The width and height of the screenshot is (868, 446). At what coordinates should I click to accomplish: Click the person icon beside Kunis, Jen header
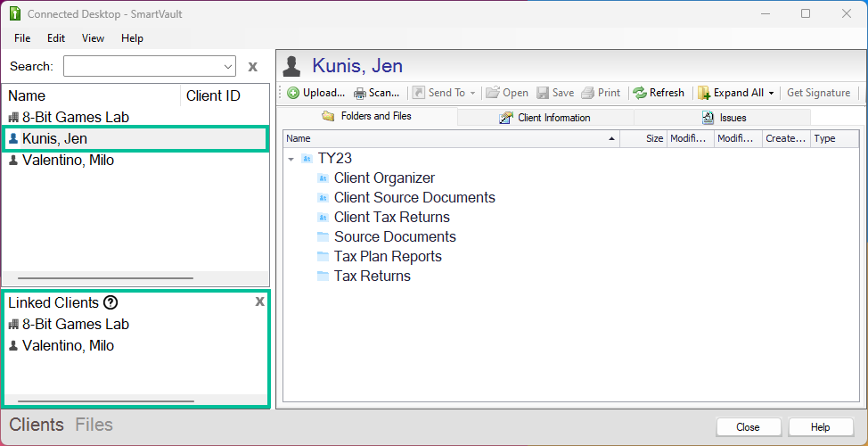pos(291,67)
